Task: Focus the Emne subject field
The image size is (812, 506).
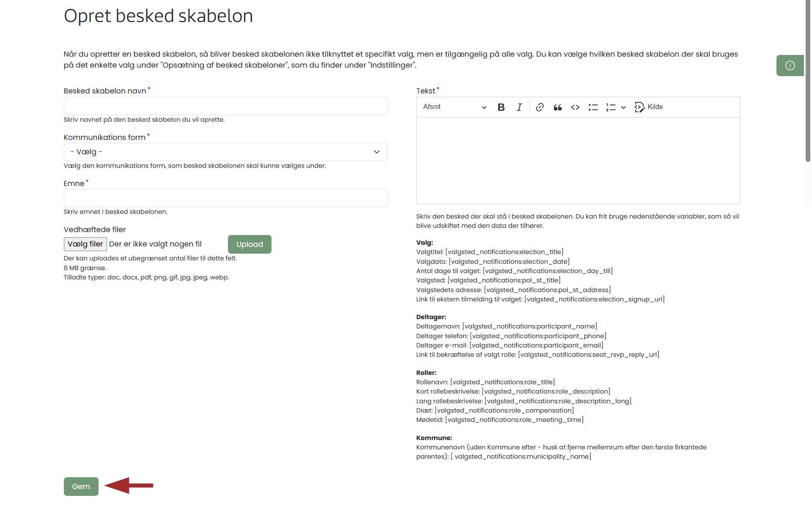Action: pos(225,198)
